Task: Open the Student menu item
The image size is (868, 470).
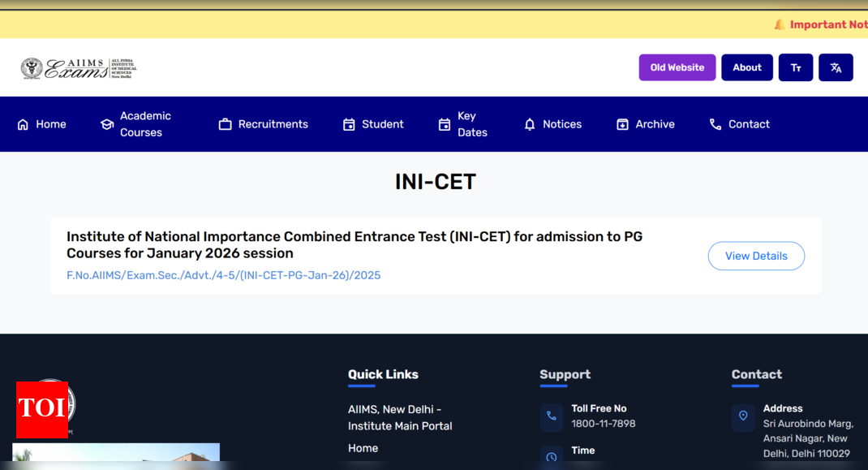Action: (382, 124)
